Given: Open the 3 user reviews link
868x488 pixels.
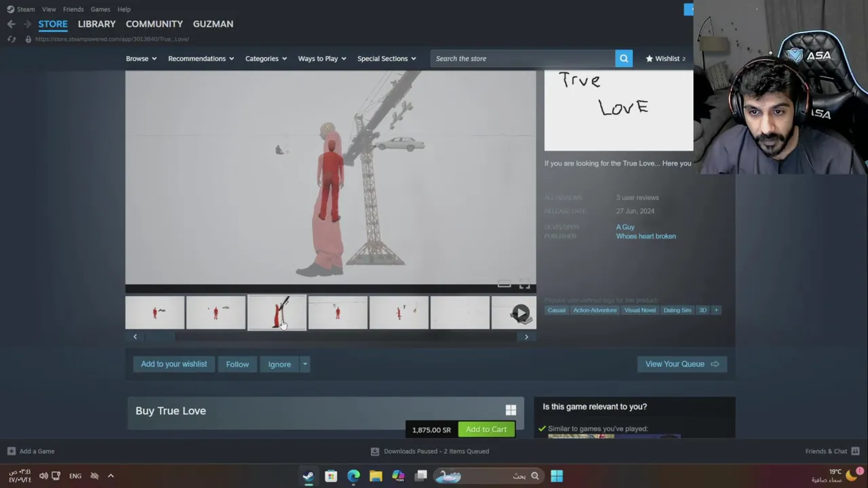Looking at the screenshot, I should [637, 197].
